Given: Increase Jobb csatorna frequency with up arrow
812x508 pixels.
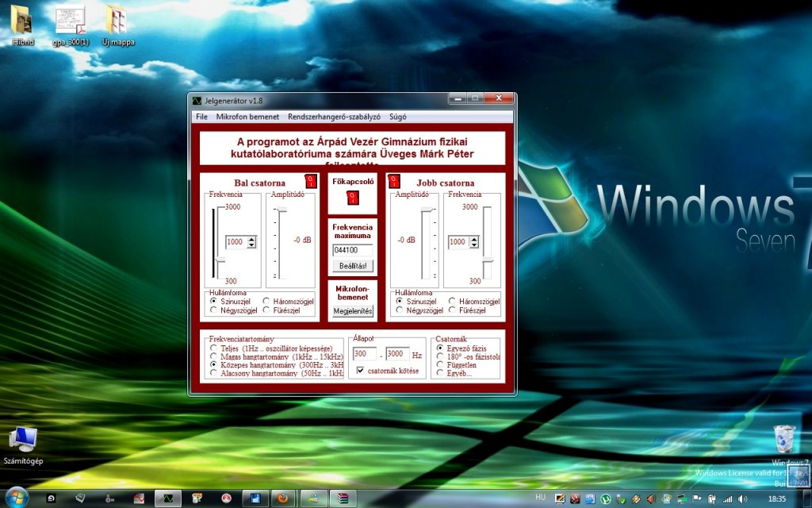Looking at the screenshot, I should click(x=474, y=240).
